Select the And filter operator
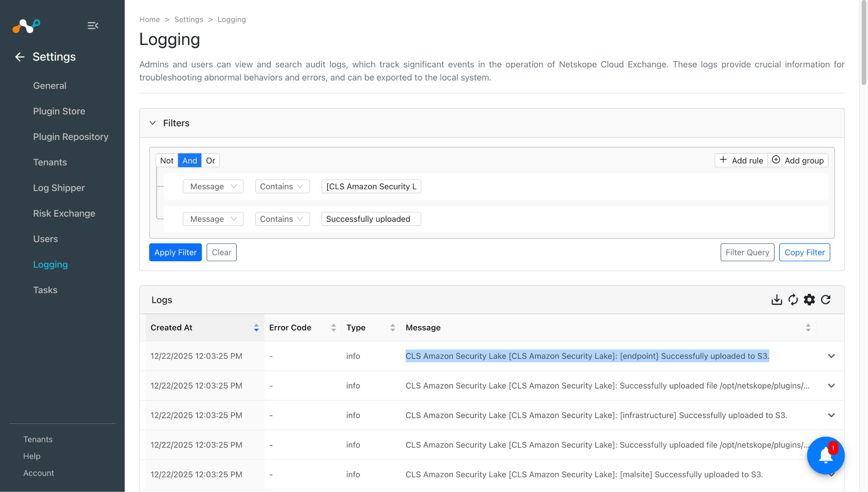868x492 pixels. [189, 161]
